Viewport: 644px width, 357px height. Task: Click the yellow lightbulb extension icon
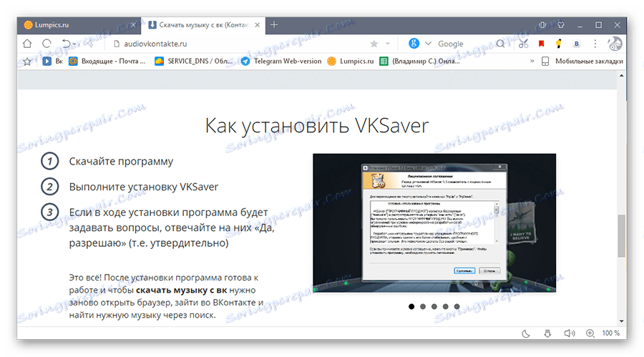(559, 44)
